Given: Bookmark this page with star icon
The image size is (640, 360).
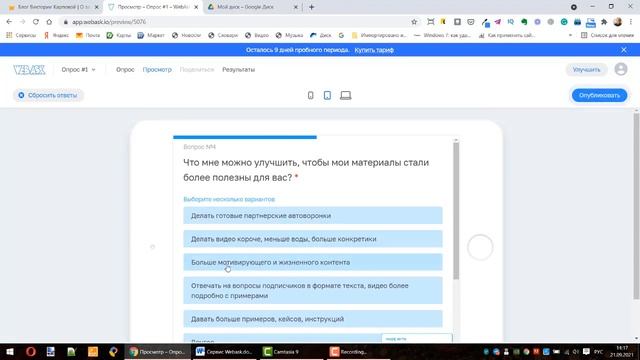Looking at the screenshot, I should (414, 22).
